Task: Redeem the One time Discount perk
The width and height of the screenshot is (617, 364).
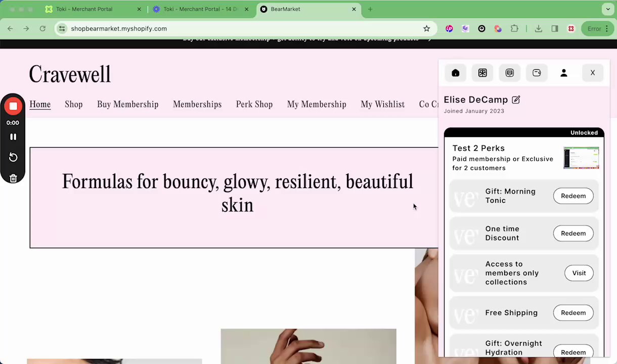Action: click(x=573, y=233)
